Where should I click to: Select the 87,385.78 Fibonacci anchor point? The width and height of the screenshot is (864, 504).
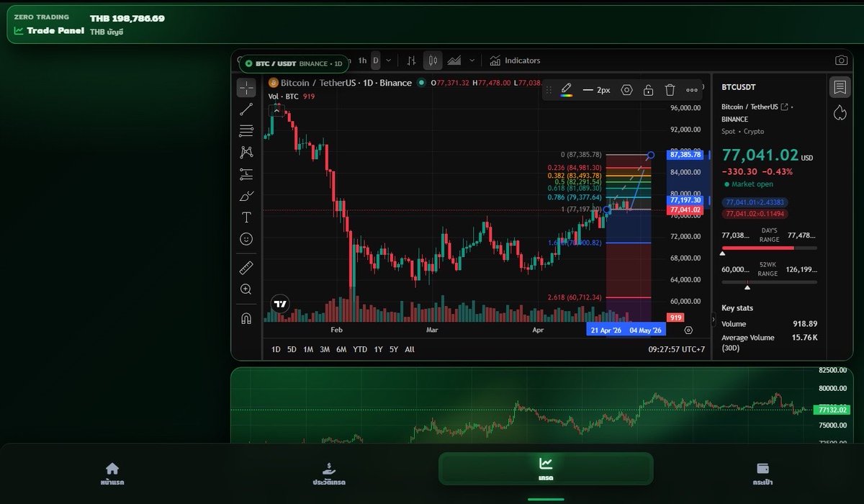650,155
